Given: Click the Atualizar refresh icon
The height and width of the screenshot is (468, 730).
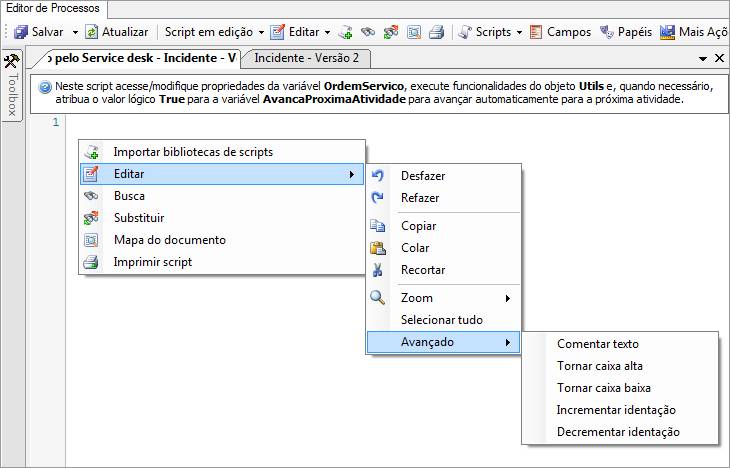Looking at the screenshot, I should pos(91,32).
